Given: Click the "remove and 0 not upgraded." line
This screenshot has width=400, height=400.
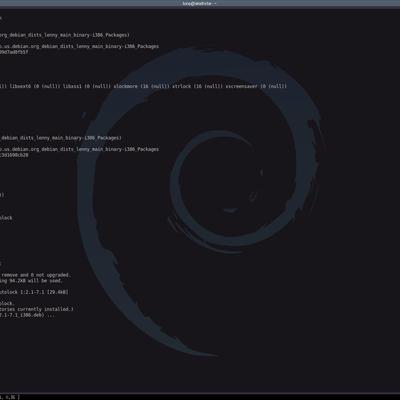Looking at the screenshot, I should tap(35, 275).
